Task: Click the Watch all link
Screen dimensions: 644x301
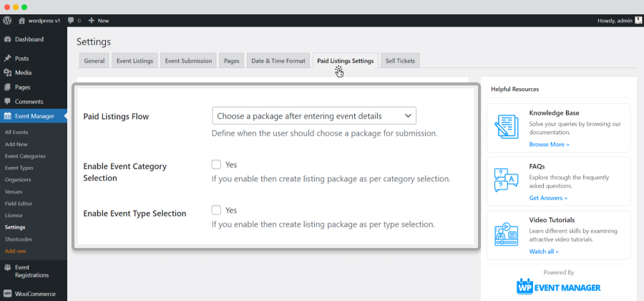Action: 544,252
